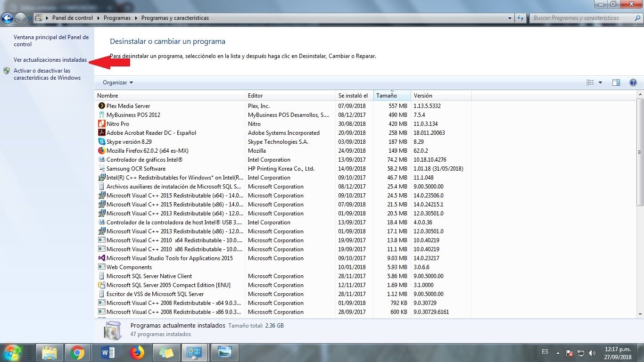This screenshot has width=644, height=362.
Task: Show hidden tray icons arrow
Action: click(x=558, y=353)
